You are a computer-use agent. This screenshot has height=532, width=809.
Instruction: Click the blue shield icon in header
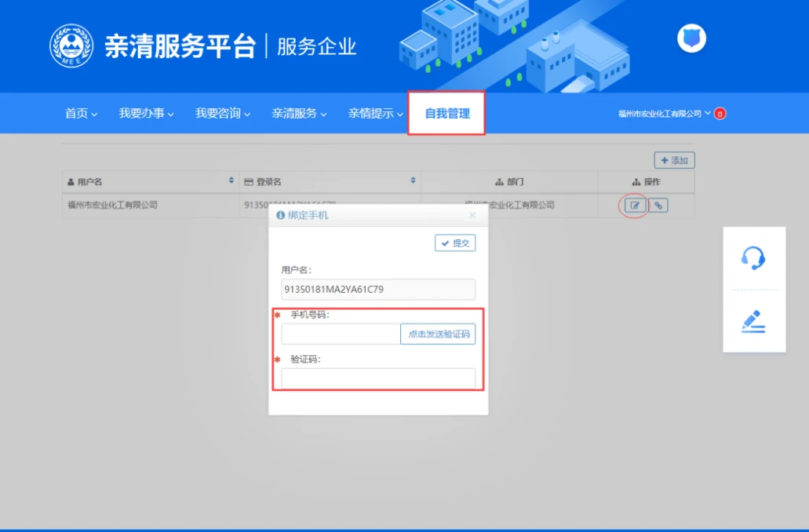click(691, 38)
